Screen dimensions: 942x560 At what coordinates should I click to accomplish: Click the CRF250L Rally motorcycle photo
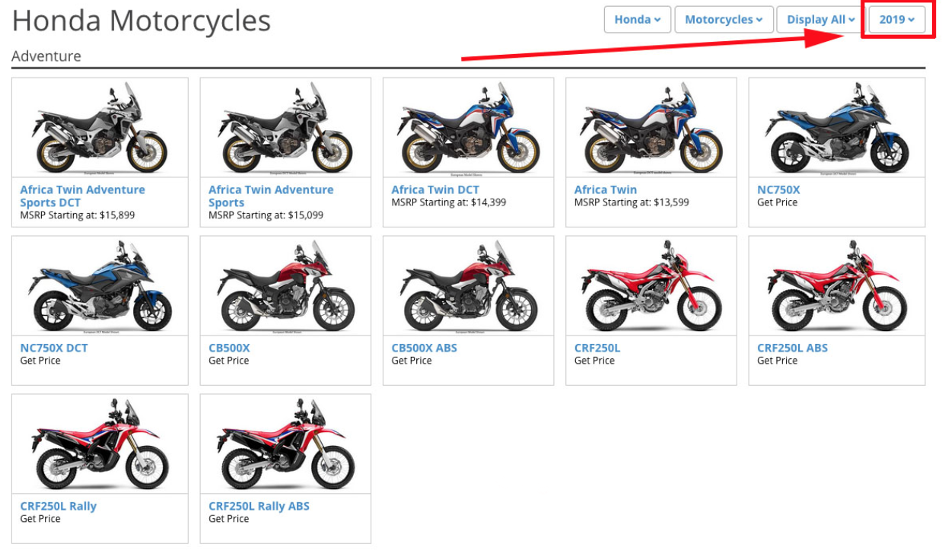[x=100, y=444]
